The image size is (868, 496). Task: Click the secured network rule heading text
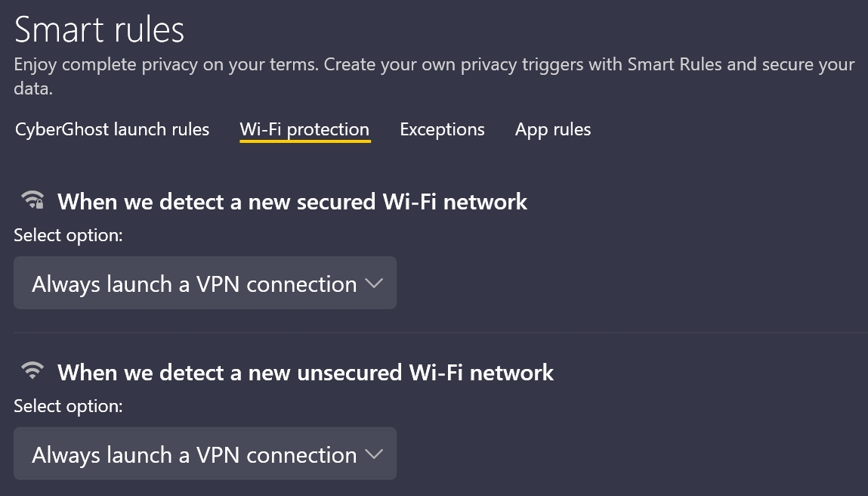[294, 201]
